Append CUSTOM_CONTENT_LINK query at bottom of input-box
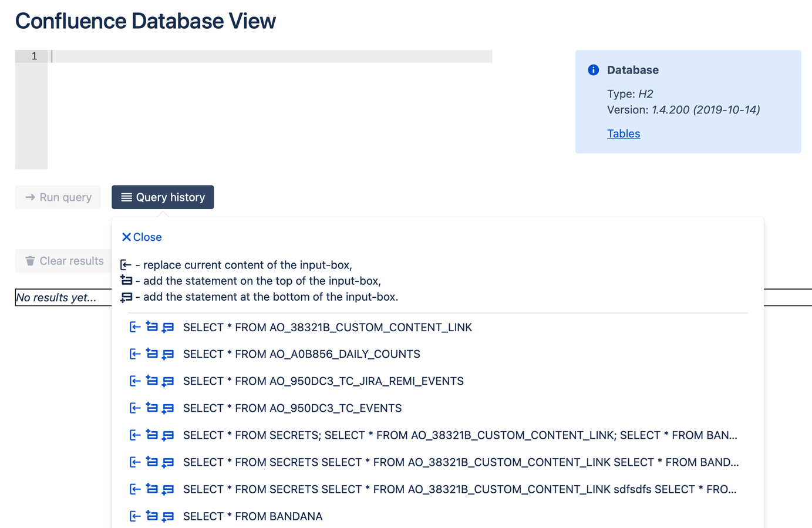Screen dimensions: 812x528 coord(168,327)
